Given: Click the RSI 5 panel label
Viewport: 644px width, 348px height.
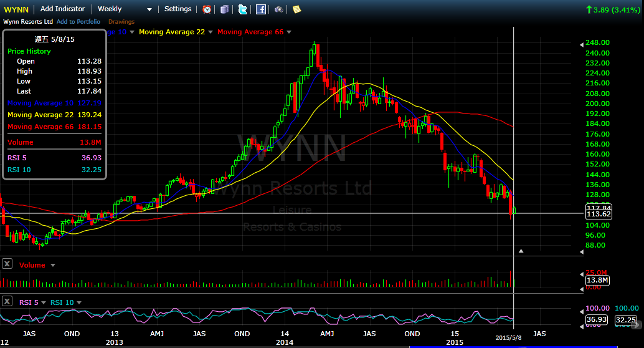Looking at the screenshot, I should point(29,302).
